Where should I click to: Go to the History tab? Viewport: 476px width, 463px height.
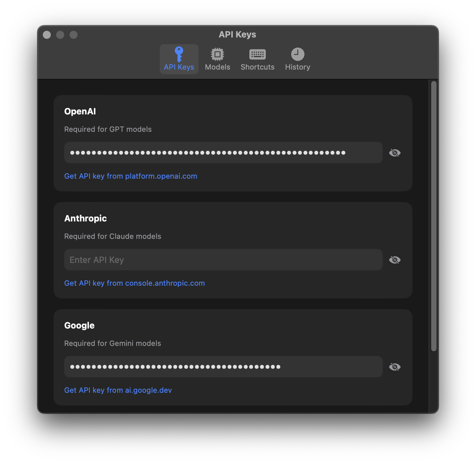click(297, 59)
